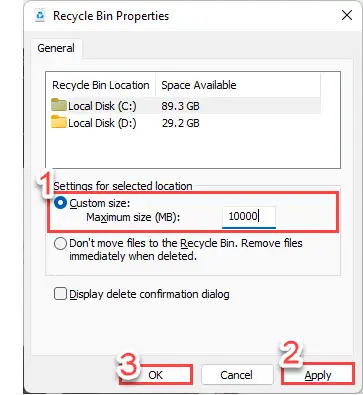This screenshot has height=395, width=363.
Task: Click the 89.3 GB space value
Action: [x=180, y=106]
